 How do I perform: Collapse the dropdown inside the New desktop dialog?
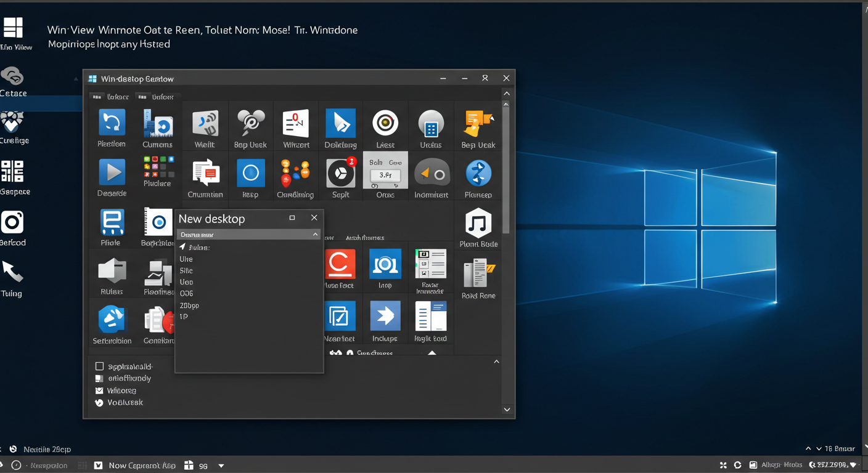(315, 234)
